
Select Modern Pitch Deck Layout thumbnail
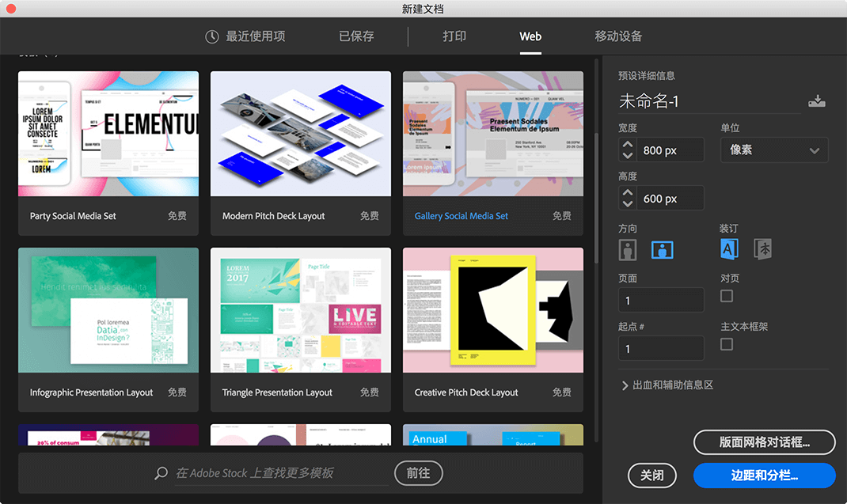click(301, 134)
